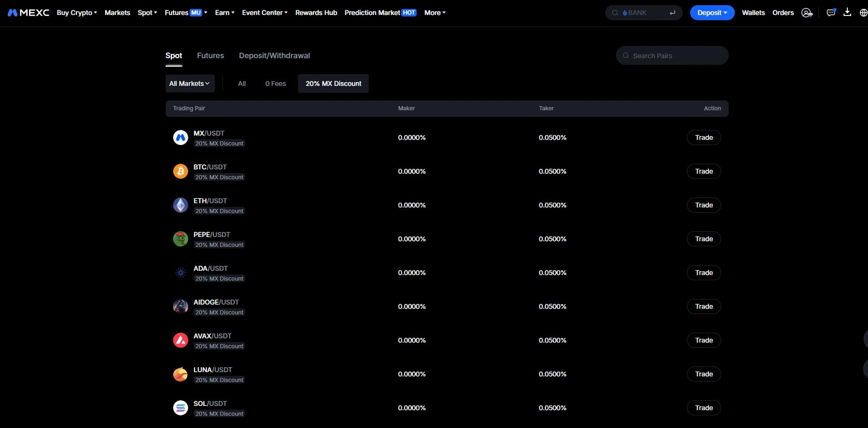Switch to the Deposit/Withdrawal tab
This screenshot has height=428, width=868.
(274, 56)
